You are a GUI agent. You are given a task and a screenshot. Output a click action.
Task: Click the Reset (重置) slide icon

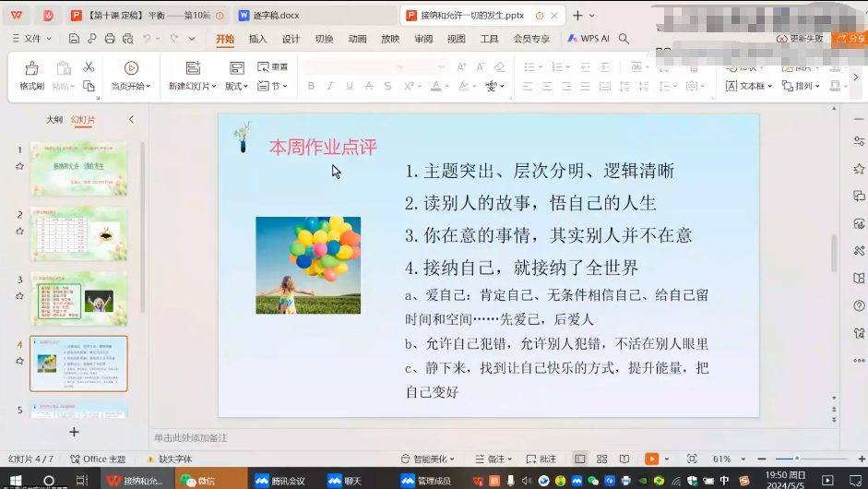click(272, 67)
